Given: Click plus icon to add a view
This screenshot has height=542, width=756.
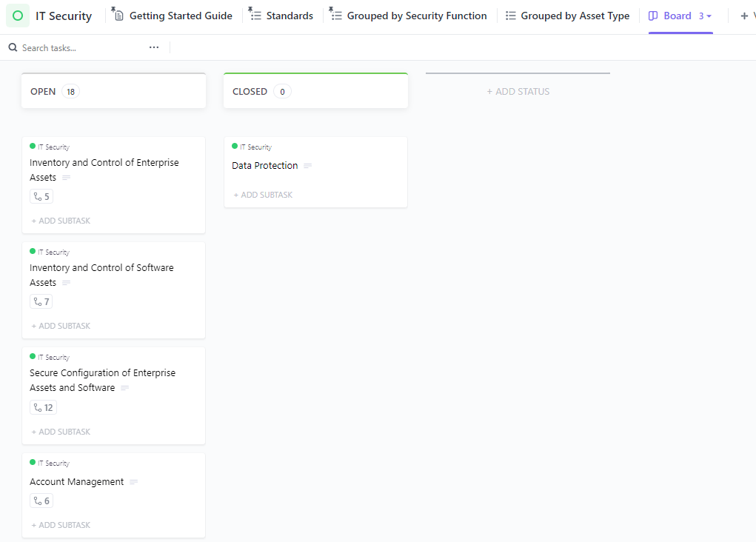Looking at the screenshot, I should (744, 16).
